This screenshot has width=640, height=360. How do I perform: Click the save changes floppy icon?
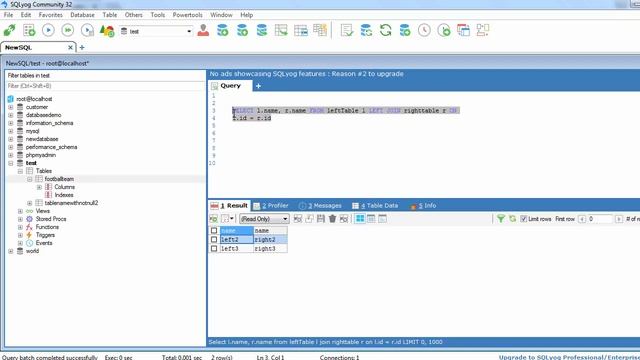[321, 219]
